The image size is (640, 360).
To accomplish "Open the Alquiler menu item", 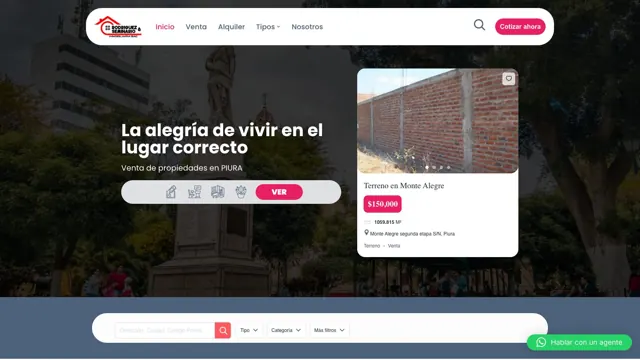I will [x=231, y=27].
